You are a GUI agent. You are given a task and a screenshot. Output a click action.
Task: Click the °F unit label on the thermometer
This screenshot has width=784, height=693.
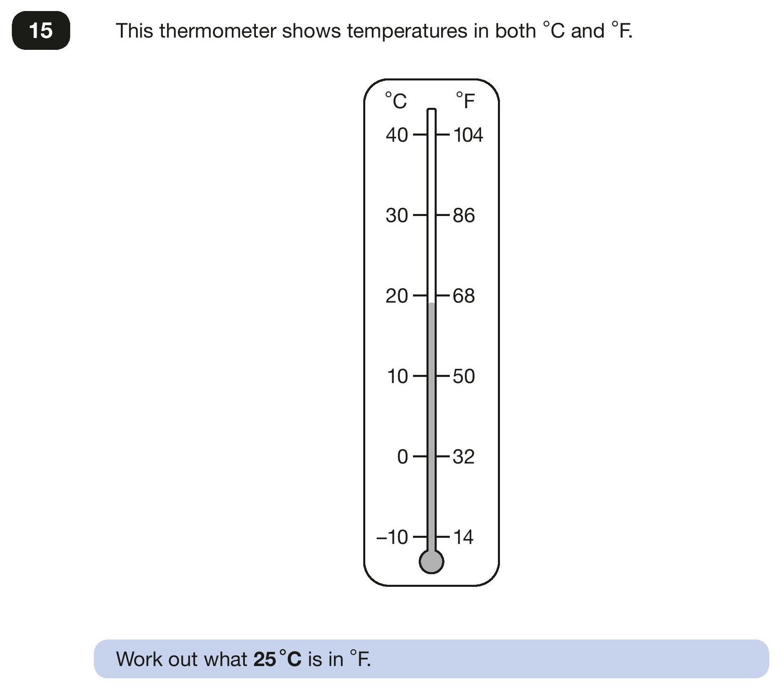coord(465,100)
